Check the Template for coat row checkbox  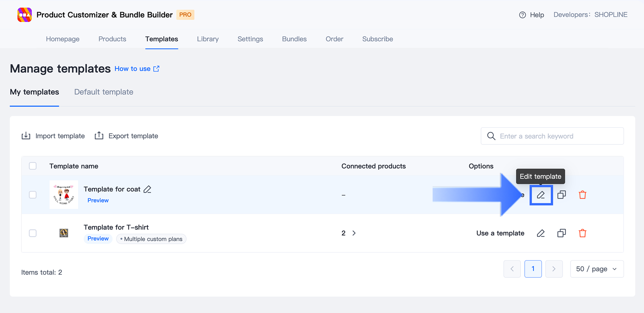(33, 195)
